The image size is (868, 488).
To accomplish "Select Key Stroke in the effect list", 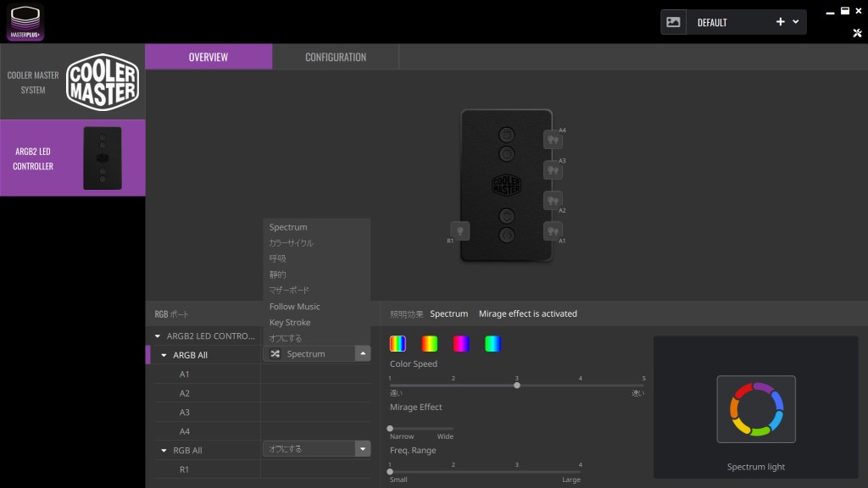I will (x=290, y=323).
